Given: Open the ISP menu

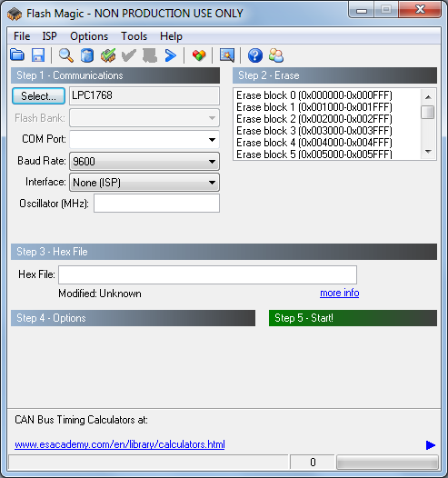Looking at the screenshot, I should 49,36.
